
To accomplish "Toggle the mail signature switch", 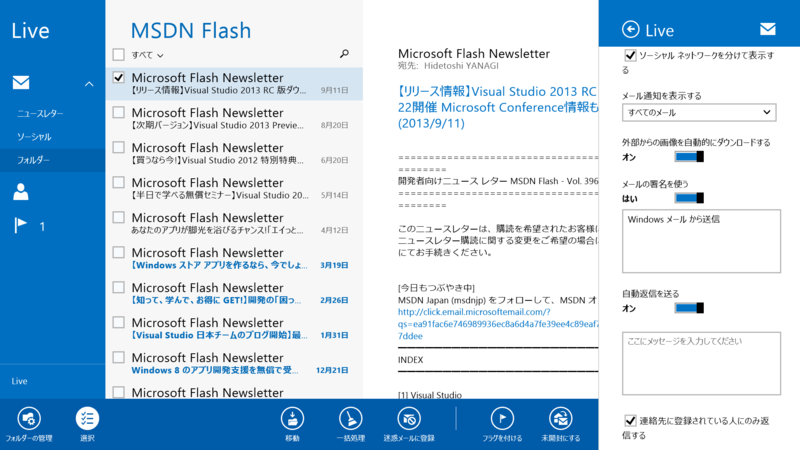I will 689,198.
